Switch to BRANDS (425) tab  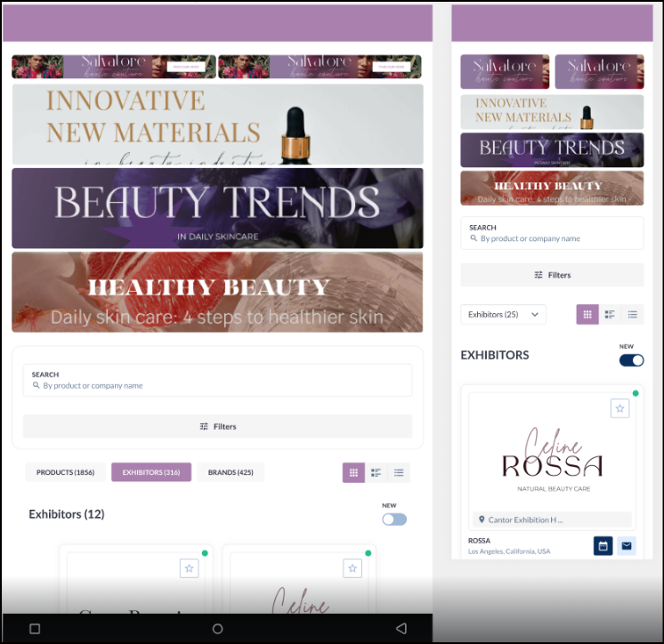pos(231,472)
